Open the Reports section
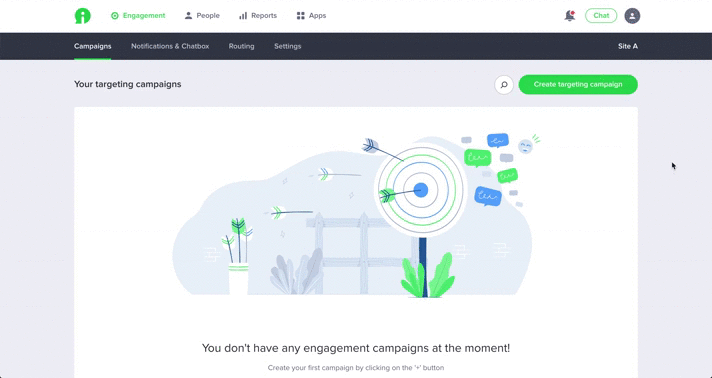The image size is (712, 378). (x=257, y=15)
